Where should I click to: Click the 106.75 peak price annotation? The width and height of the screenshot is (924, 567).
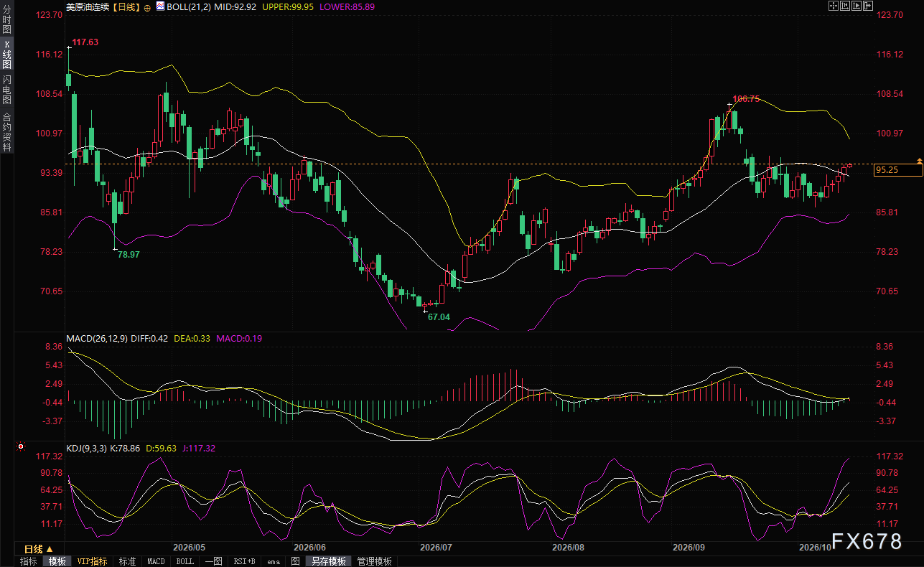746,99
